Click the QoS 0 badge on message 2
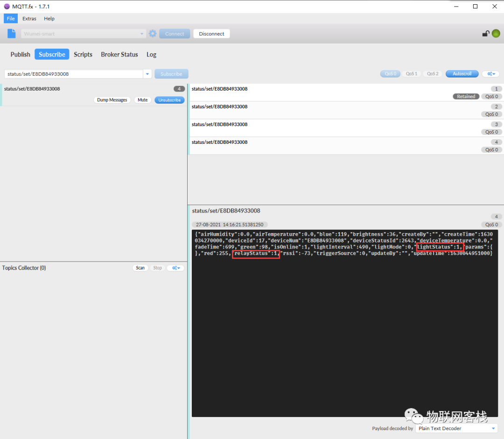Screen dimensions: 504x439 (x=491, y=114)
